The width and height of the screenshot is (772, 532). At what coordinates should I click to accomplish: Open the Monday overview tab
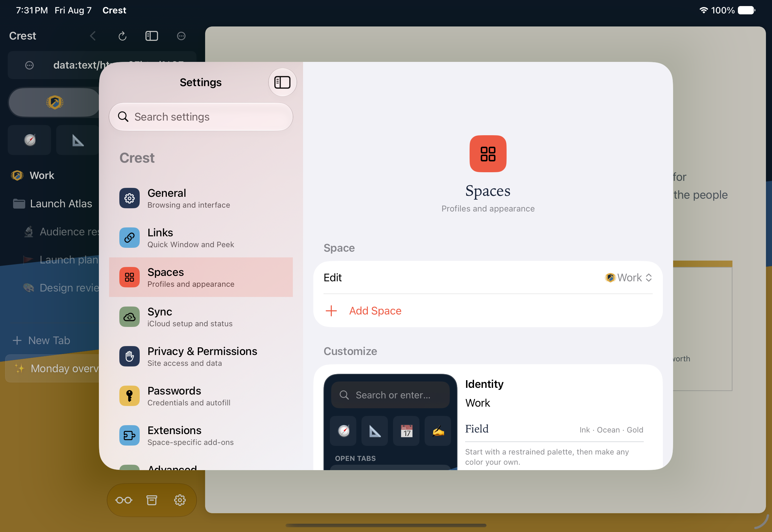52,369
